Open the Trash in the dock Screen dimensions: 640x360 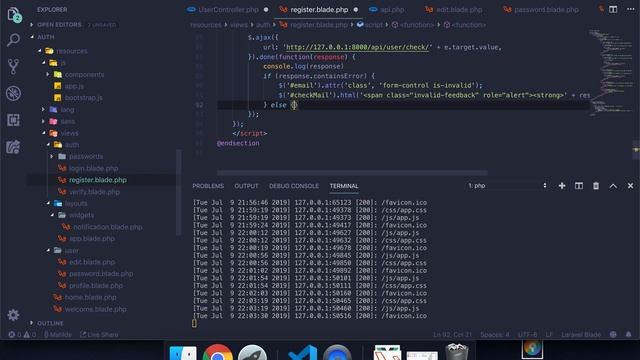pyautogui.click(x=457, y=352)
